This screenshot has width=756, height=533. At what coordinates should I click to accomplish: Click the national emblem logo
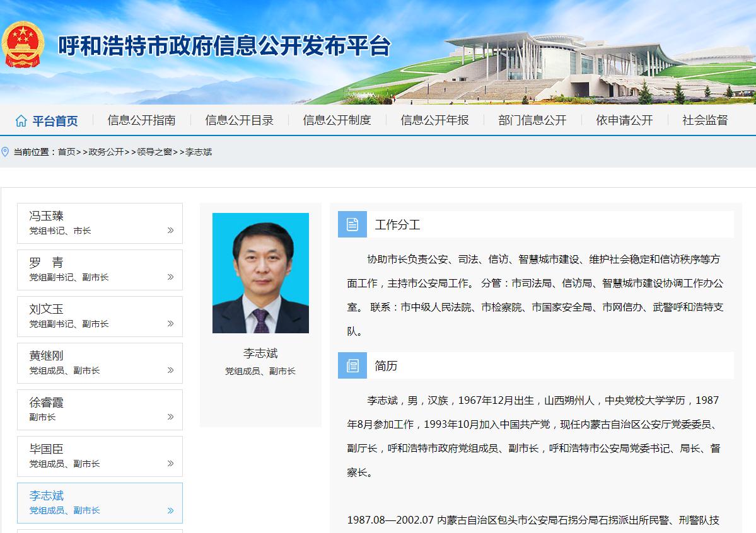(21, 44)
